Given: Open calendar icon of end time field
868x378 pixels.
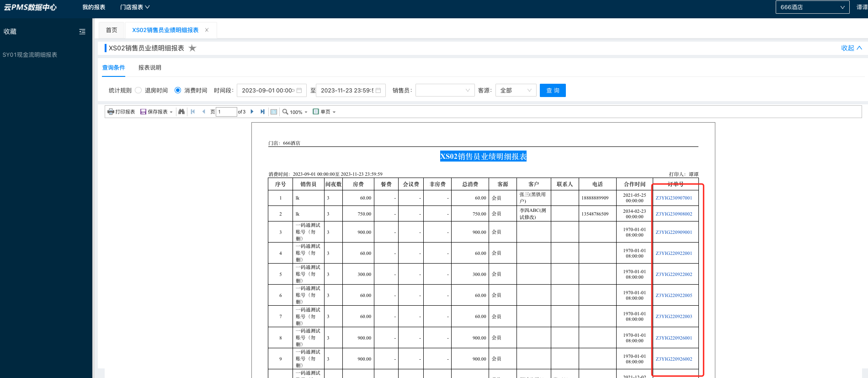Looking at the screenshot, I should (378, 90).
